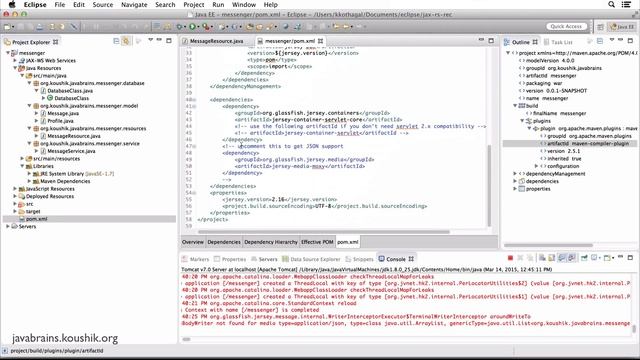Image resolution: width=640 pixels, height=360 pixels.
Task: Expand the properties node in Outline
Action: click(x=515, y=189)
